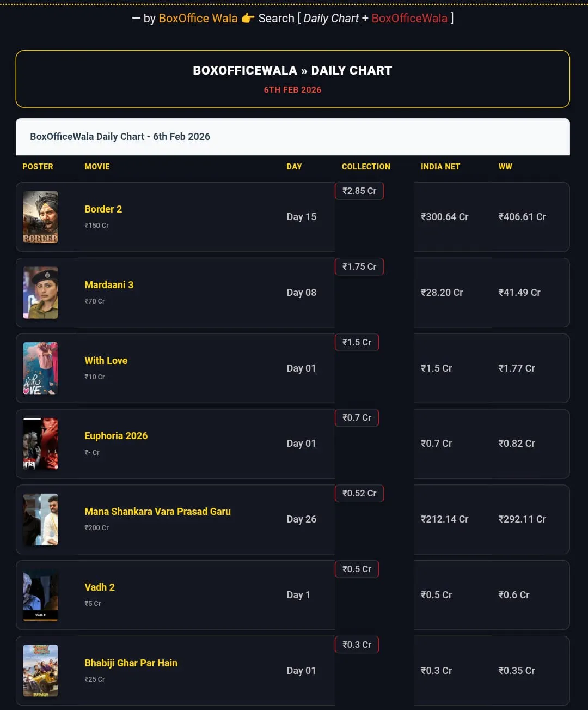Click the Border 2 poster thumbnail

click(x=40, y=217)
